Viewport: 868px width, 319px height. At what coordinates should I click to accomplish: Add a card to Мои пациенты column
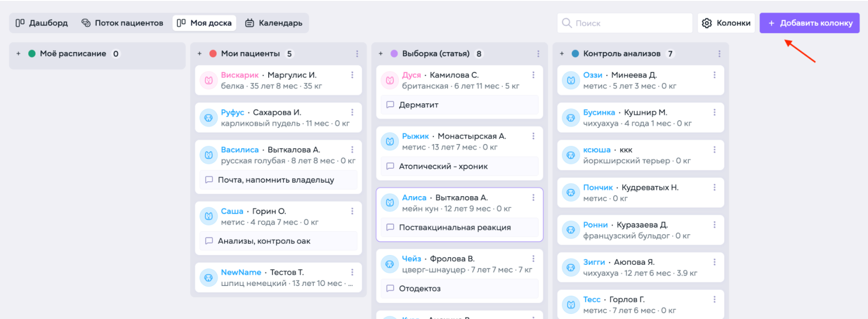[200, 54]
